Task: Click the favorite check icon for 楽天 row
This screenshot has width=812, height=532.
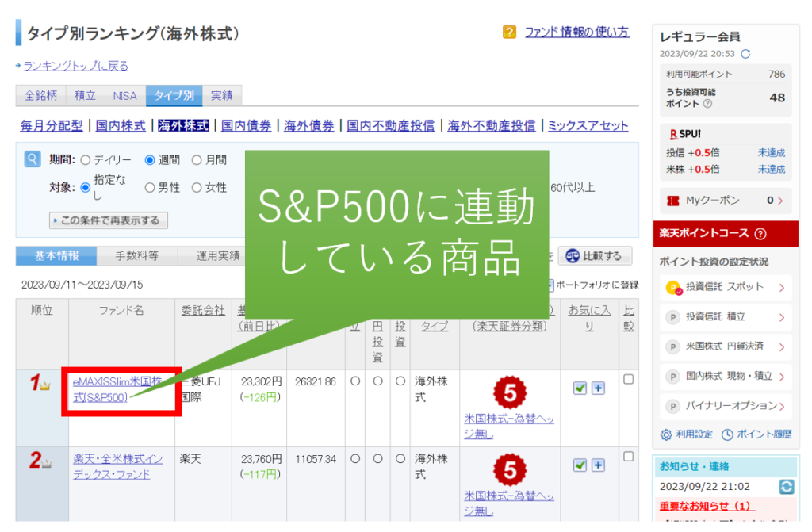Action: (580, 465)
